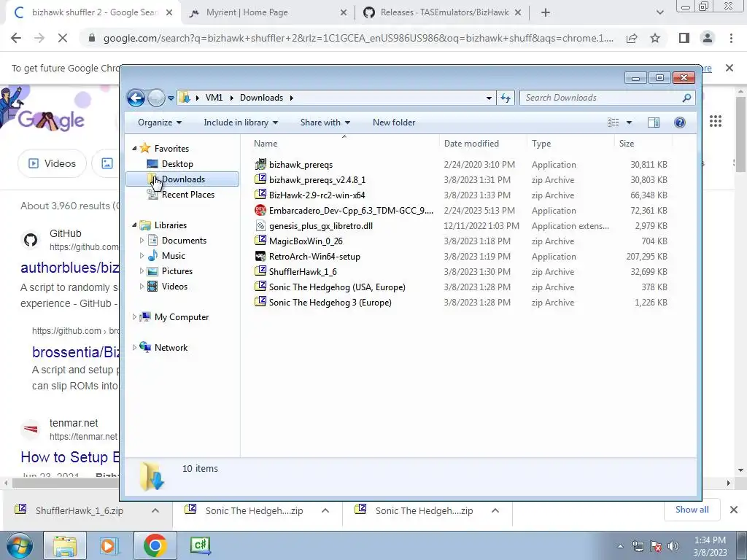Image resolution: width=747 pixels, height=560 pixels.
Task: Open ShufflerHawk_1_6.zip download options arrow
Action: (155, 510)
